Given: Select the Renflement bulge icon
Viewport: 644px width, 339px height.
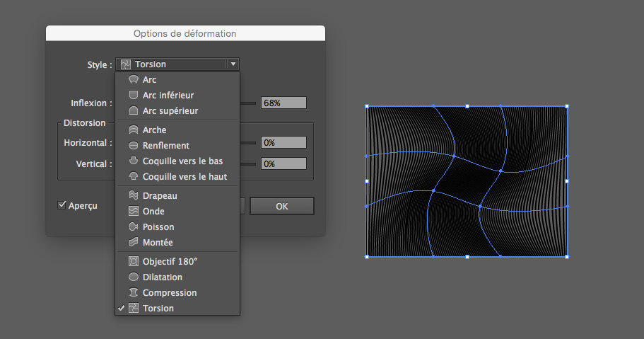Looking at the screenshot, I should (x=133, y=146).
